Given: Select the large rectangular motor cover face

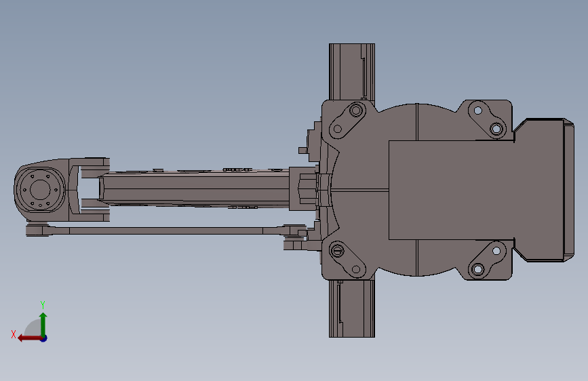Looking at the screenshot, I should tap(451, 190).
